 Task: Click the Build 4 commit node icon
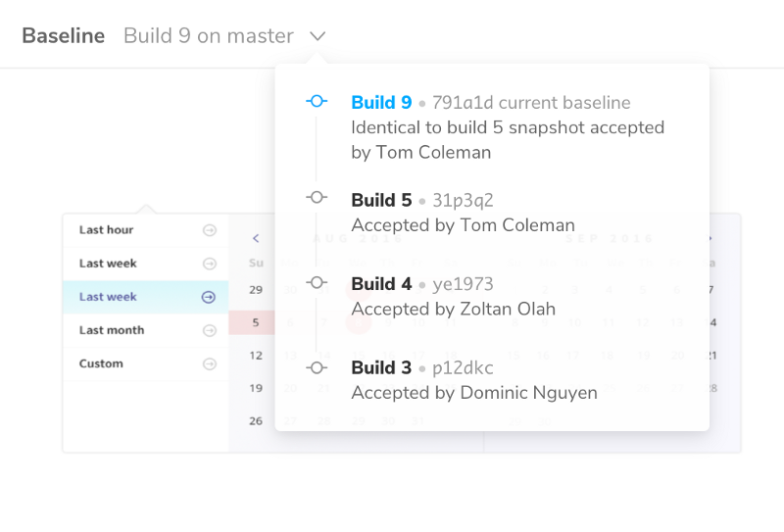point(316,282)
